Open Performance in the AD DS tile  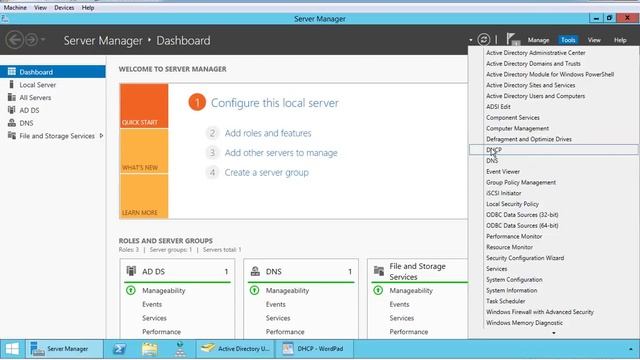(161, 331)
